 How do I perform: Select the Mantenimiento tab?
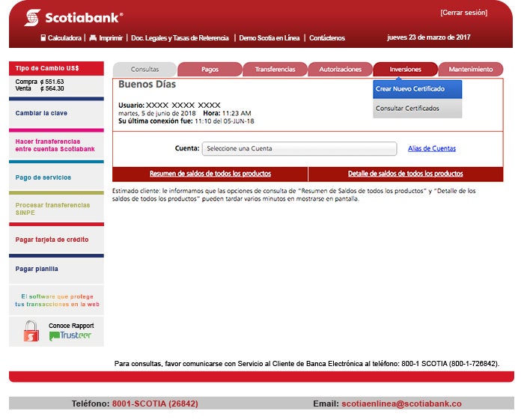point(470,70)
